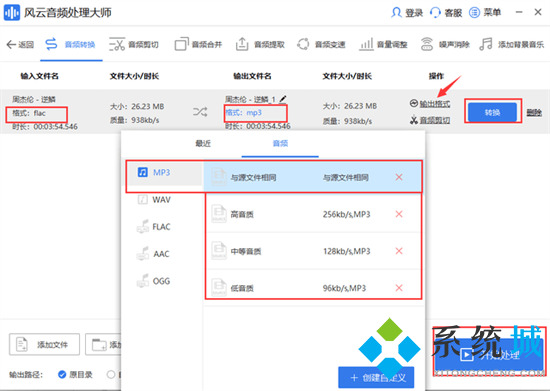The height and width of the screenshot is (391, 550).
Task: Open the 噪声消除 tab
Action: [445, 45]
